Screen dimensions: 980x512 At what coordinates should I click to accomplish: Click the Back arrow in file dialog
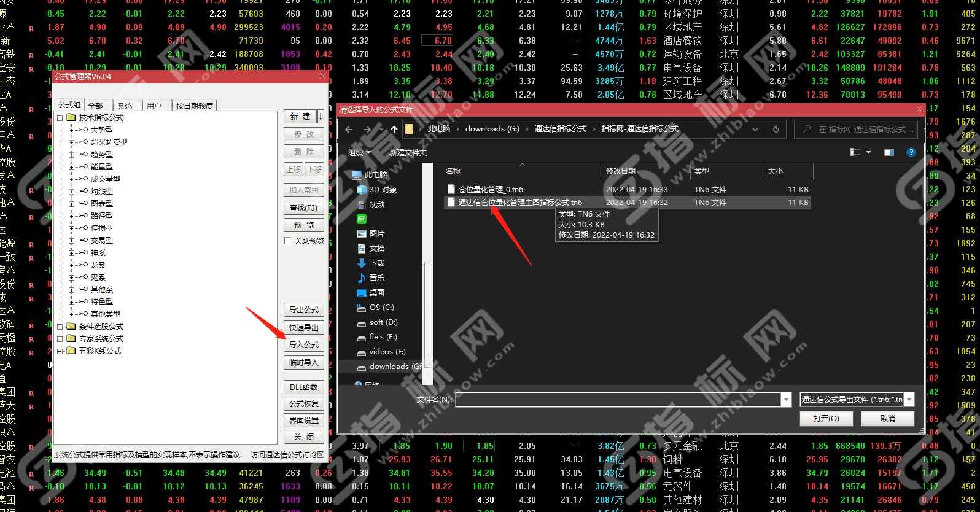tap(349, 130)
